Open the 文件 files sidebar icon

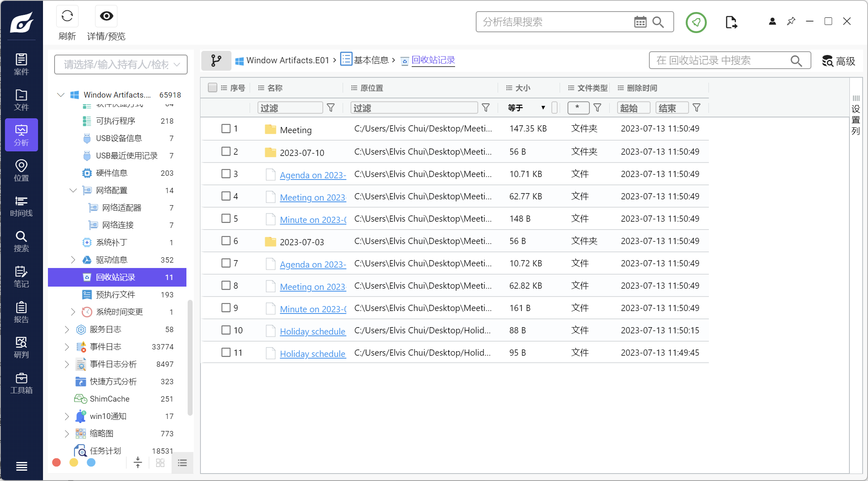click(21, 100)
